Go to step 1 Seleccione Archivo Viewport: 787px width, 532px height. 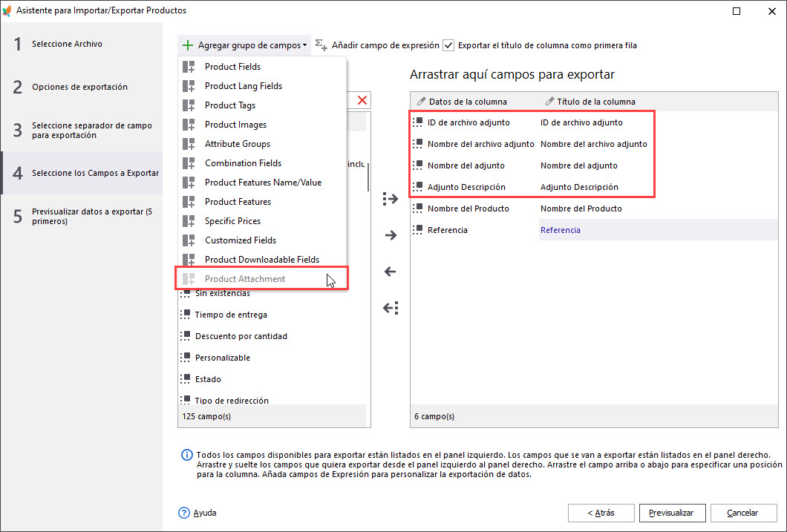(82, 44)
